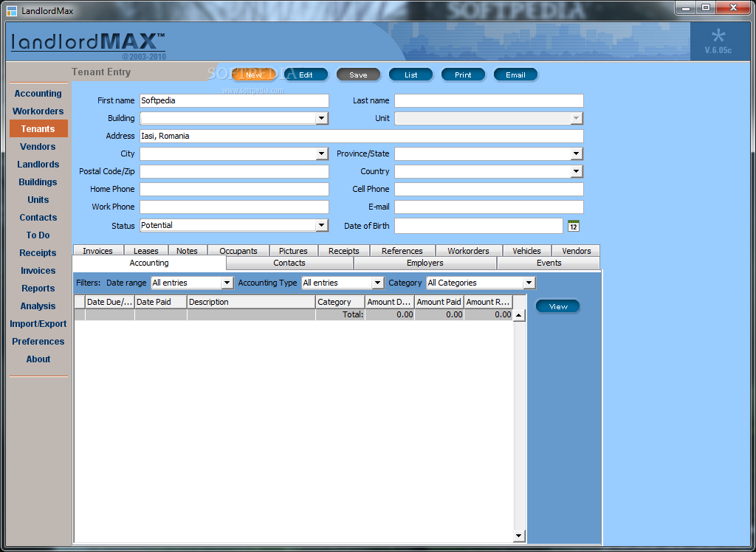The width and height of the screenshot is (756, 552).
Task: Sort by Description column header
Action: (251, 303)
